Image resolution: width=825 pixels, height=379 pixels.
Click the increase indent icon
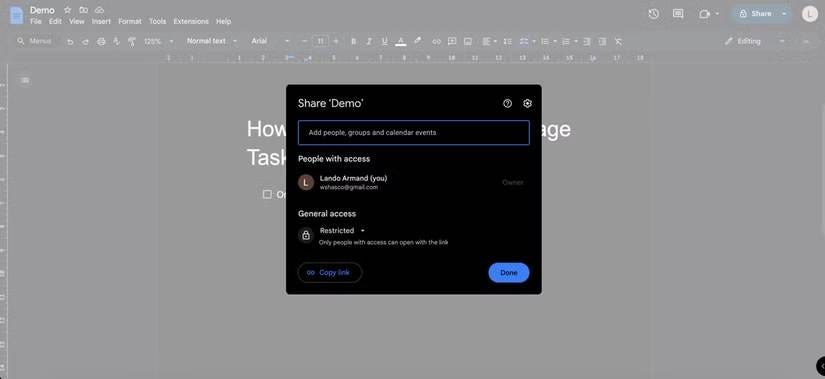tap(602, 42)
